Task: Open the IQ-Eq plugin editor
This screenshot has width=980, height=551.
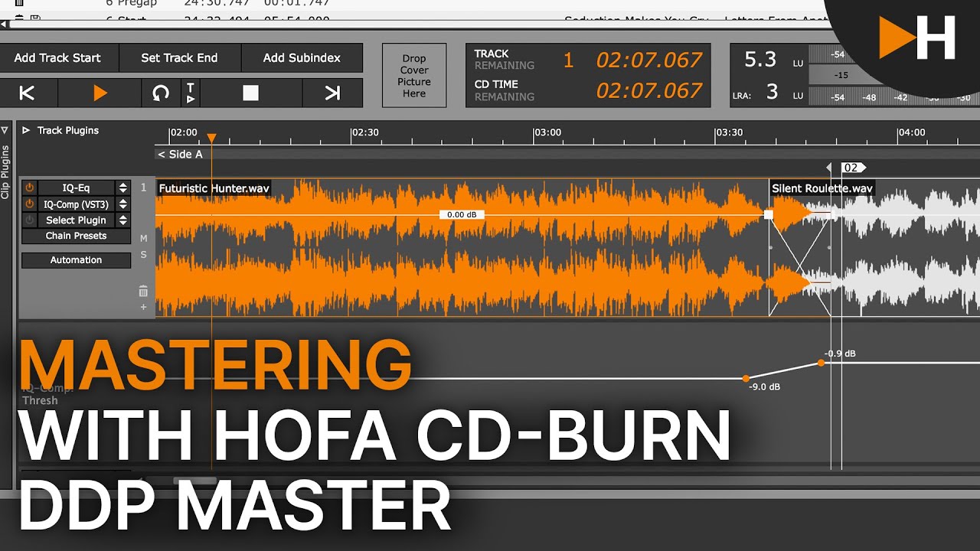Action: click(x=76, y=187)
